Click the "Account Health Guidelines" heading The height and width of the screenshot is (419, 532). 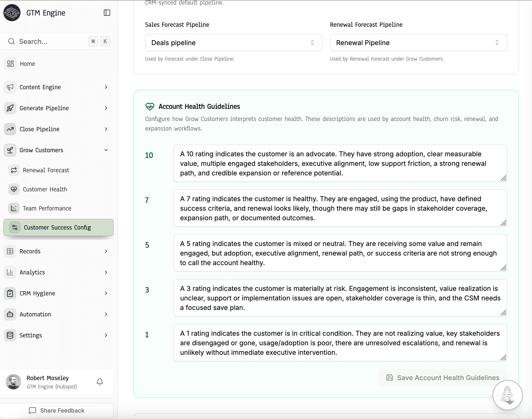tap(199, 106)
